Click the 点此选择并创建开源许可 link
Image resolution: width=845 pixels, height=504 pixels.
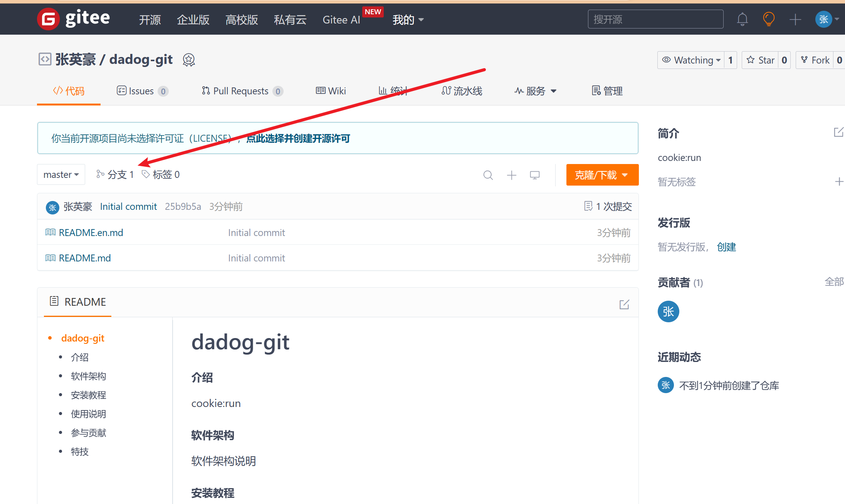coord(298,139)
